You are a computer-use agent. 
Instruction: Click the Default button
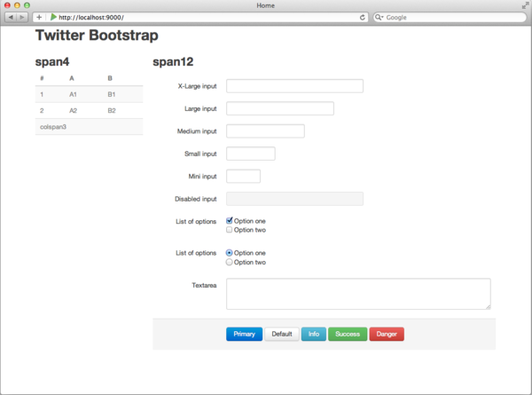click(x=282, y=334)
